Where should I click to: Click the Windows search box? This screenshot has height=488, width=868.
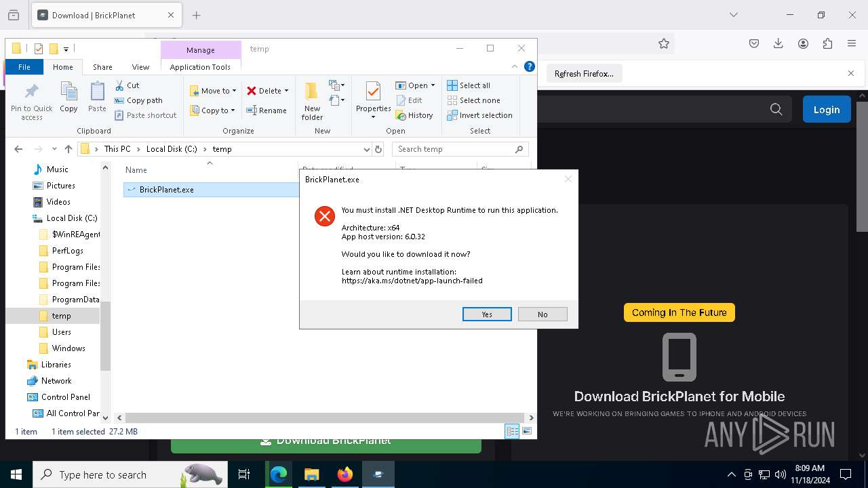[x=129, y=474]
